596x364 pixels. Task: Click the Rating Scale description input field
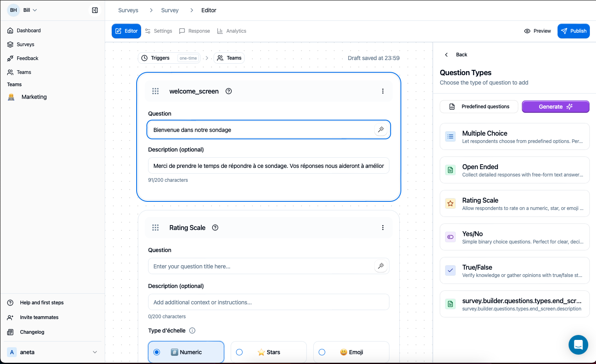pos(268,302)
